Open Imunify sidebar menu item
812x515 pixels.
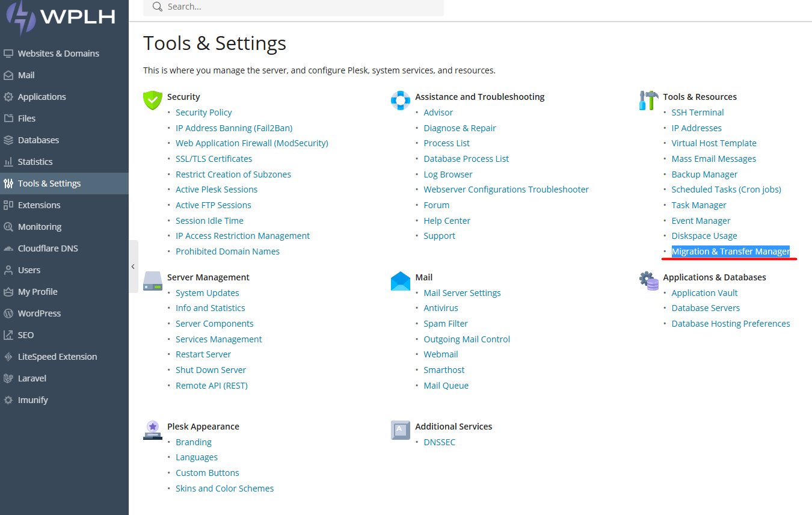click(x=64, y=400)
